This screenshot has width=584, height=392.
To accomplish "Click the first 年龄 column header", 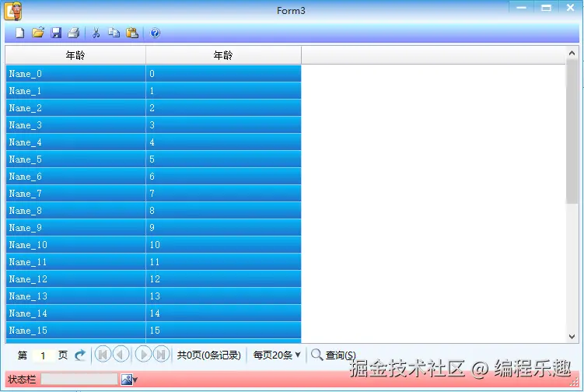I will [x=75, y=55].
